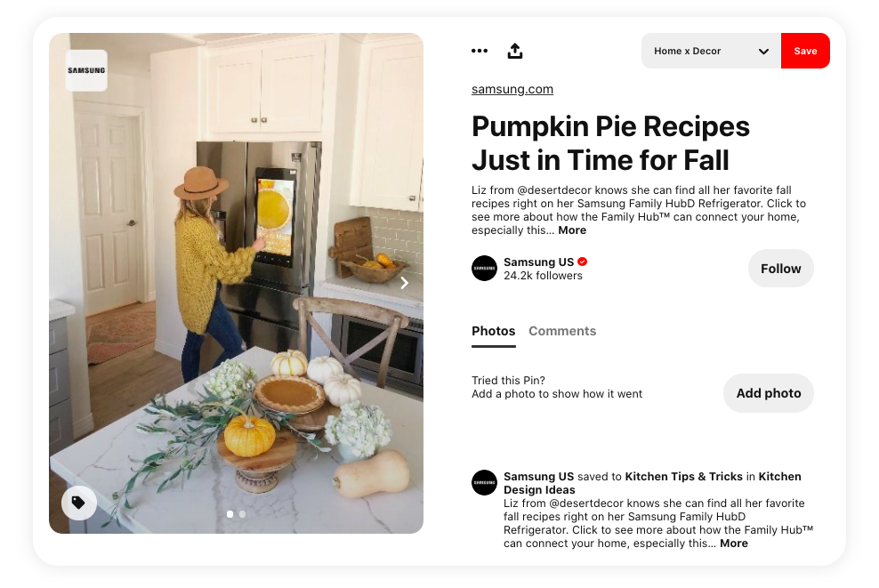879x588 pixels.
Task: Open the Kitchen Tips & Tricks board link
Action: 684,477
